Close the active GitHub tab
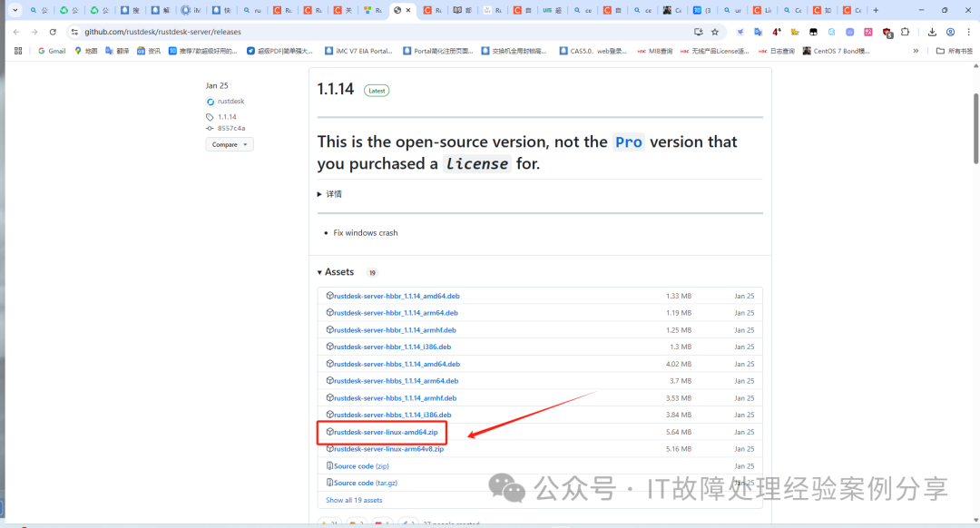Viewport: 980px width, 528px height. (x=408, y=10)
